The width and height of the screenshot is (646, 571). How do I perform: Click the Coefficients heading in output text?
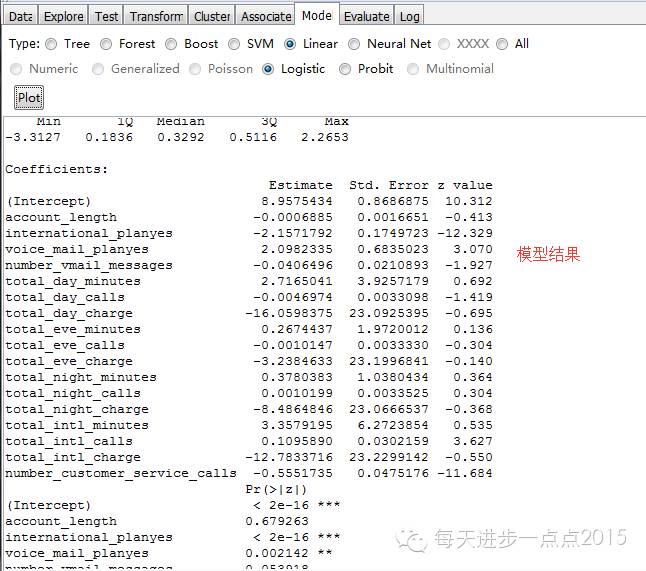pos(56,169)
